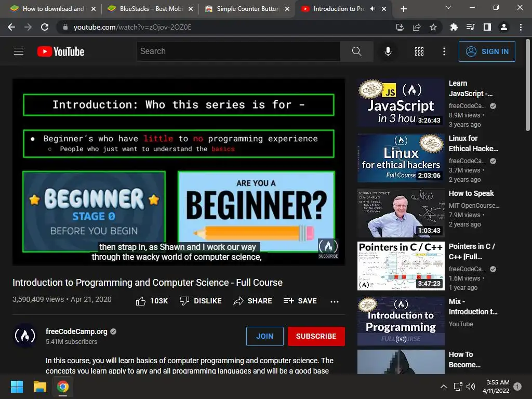Image resolution: width=532 pixels, height=399 pixels.
Task: Mute the YouTube tab speaker icon
Action: (x=373, y=9)
